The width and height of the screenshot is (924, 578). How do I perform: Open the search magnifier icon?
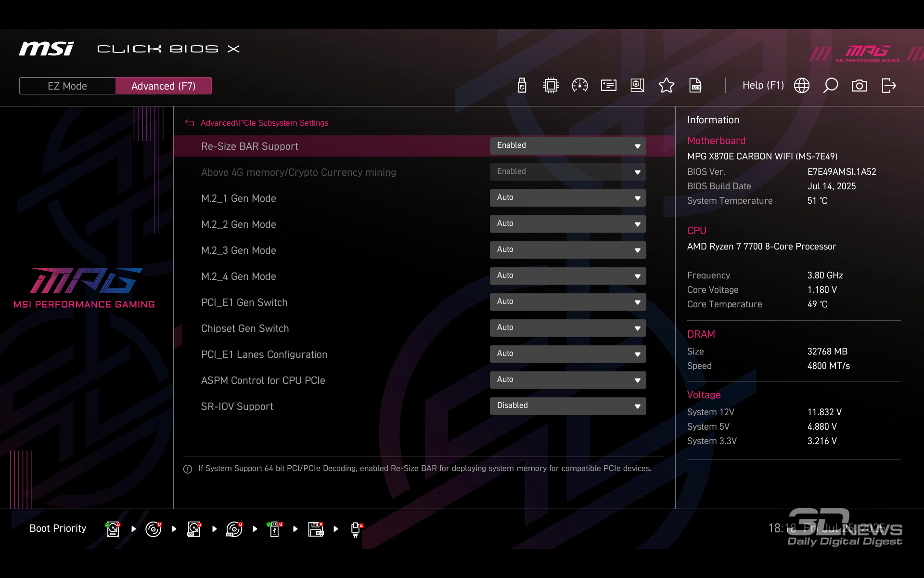point(831,86)
